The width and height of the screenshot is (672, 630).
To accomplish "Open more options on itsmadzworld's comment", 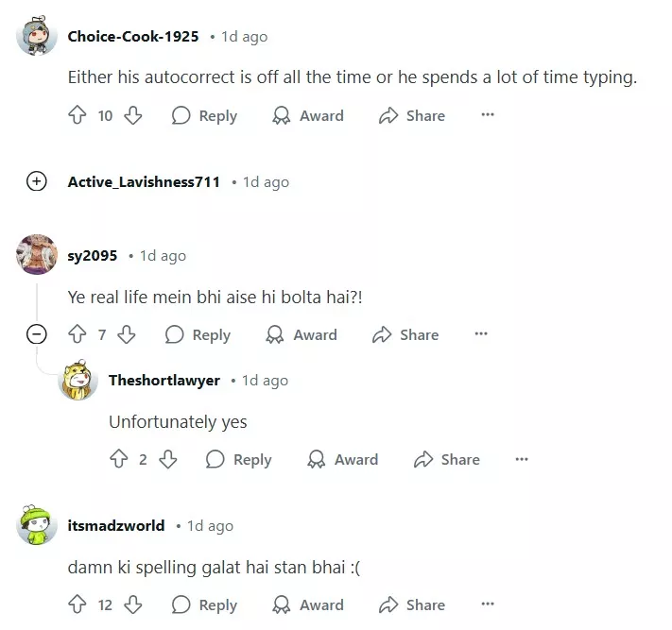I will pyautogui.click(x=488, y=604).
